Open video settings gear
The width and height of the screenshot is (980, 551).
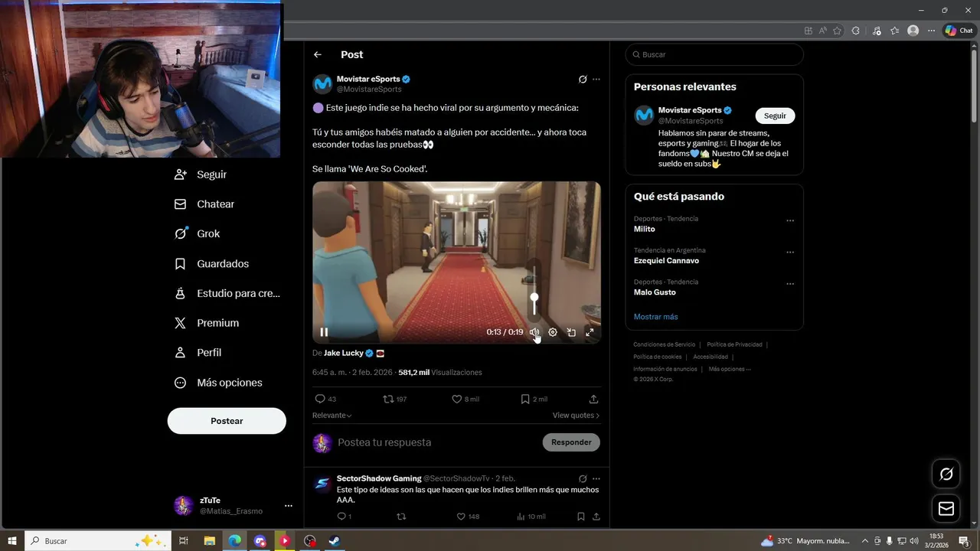click(553, 332)
